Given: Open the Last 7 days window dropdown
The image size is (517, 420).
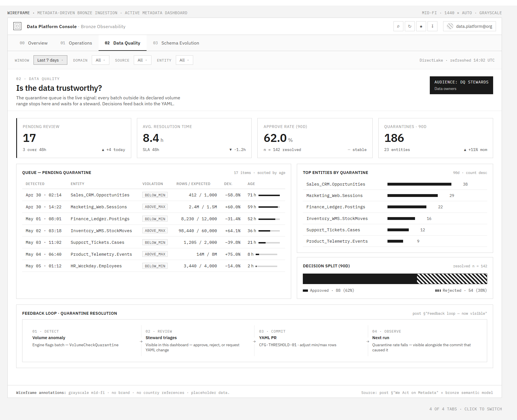Looking at the screenshot, I should click(50, 60).
